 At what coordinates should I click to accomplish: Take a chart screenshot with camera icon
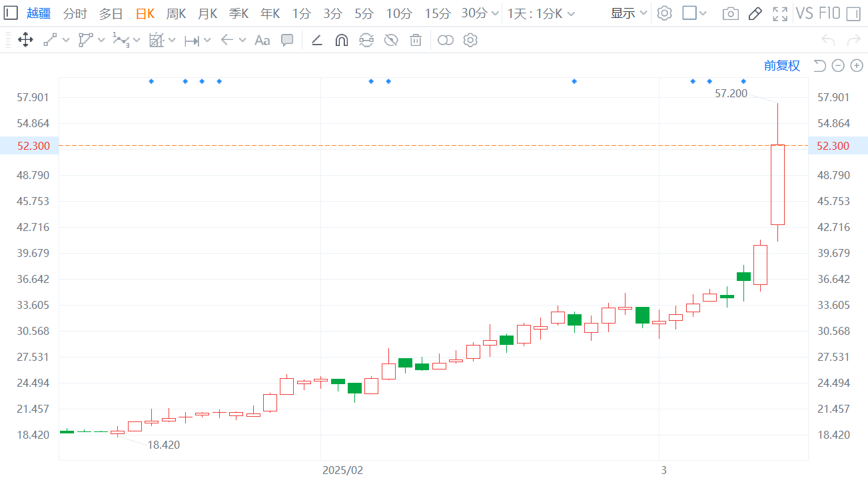(x=731, y=13)
